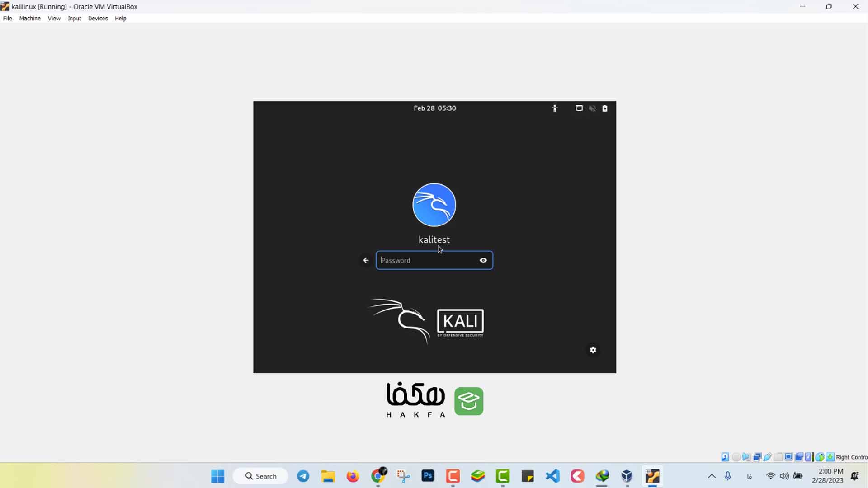The height and width of the screenshot is (488, 868).
Task: Open the green Camtasia icon in taskbar
Action: [503, 476]
